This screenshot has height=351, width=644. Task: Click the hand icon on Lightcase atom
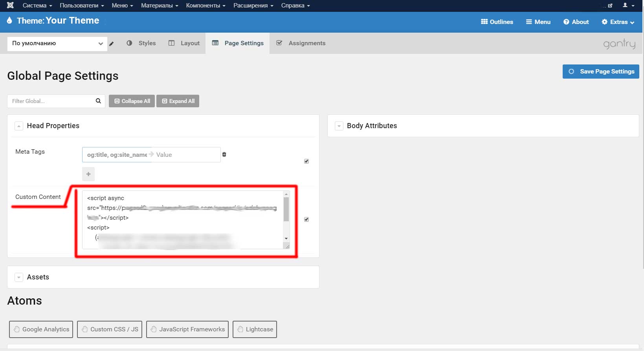tap(240, 329)
